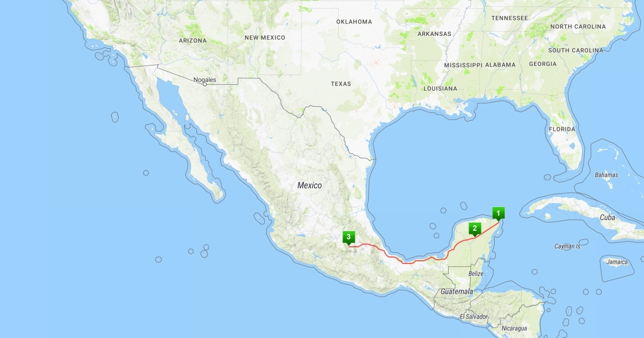Select the NEW MEXICO label
Image resolution: width=644 pixels, height=338 pixels.
(x=265, y=38)
